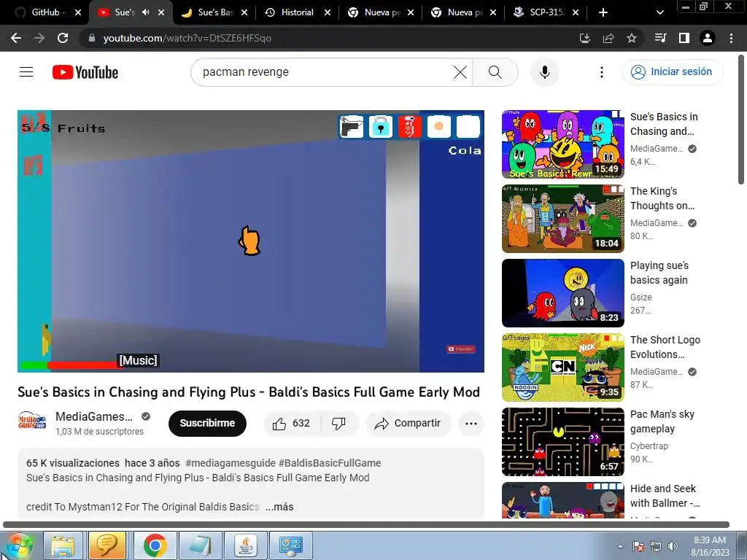Open more actions ellipsis under video
747x560 pixels.
pos(471,424)
